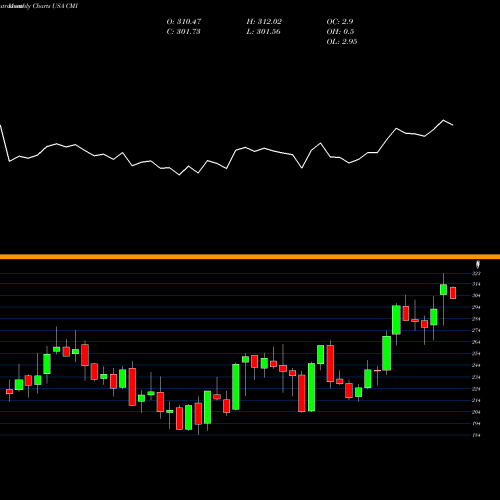The height and width of the screenshot is (500, 500).
Task: Click the 322 price axis label
Action: (x=476, y=273)
